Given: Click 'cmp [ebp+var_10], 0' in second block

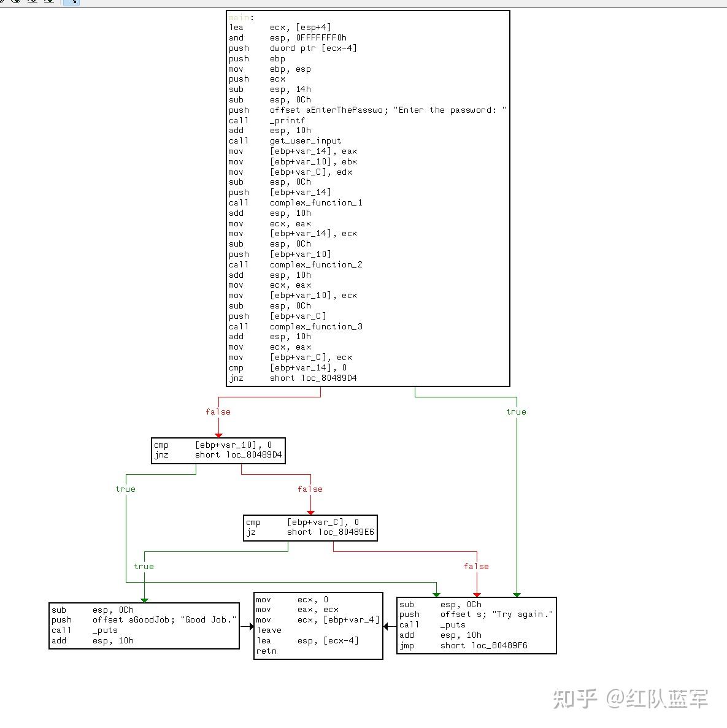Looking at the screenshot, I should click(x=213, y=445).
